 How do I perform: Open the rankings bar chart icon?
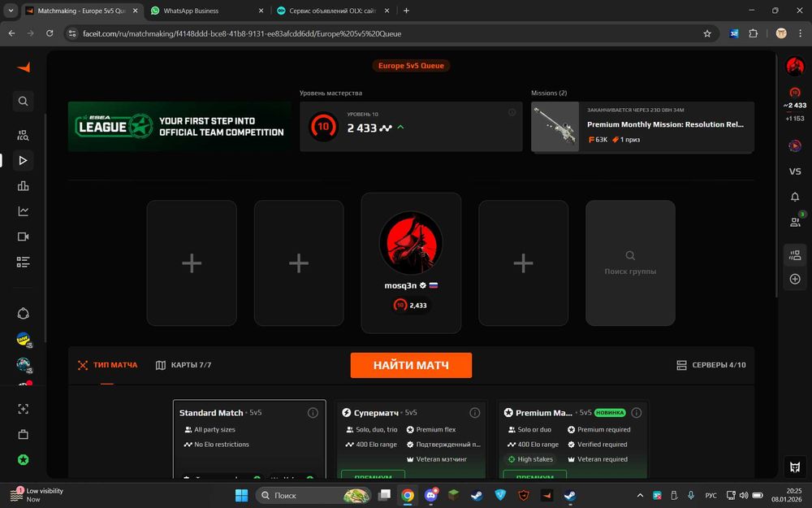[24, 185]
